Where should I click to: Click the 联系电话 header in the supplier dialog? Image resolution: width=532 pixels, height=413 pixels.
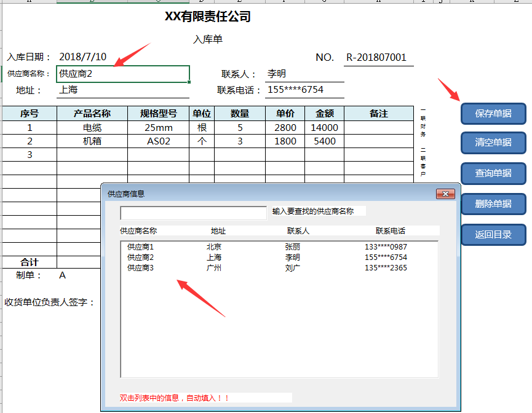pos(390,231)
